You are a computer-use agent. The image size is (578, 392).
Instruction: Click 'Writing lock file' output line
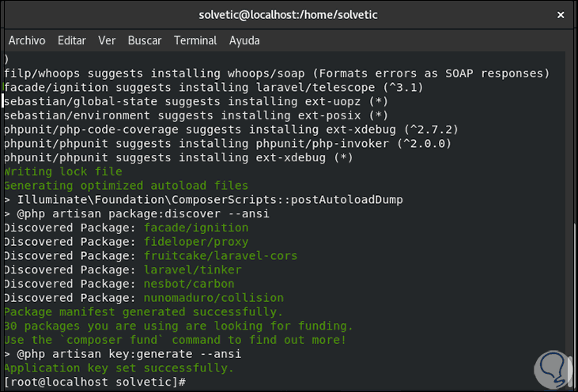63,171
